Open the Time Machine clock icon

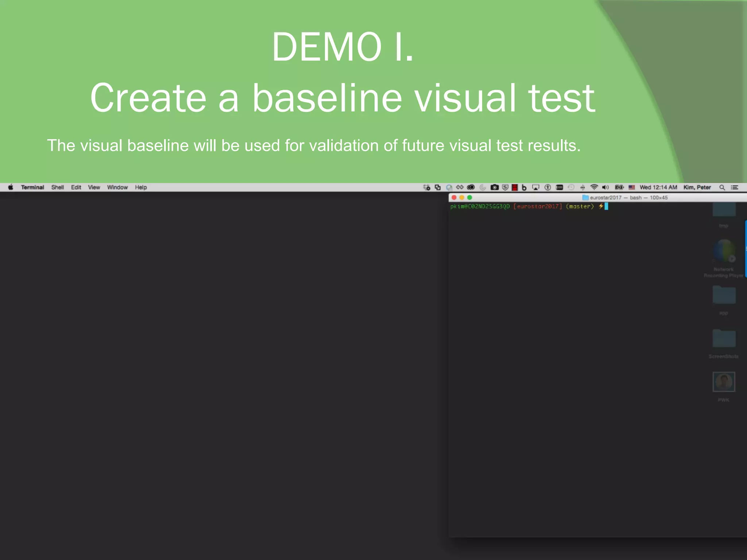[x=571, y=187]
